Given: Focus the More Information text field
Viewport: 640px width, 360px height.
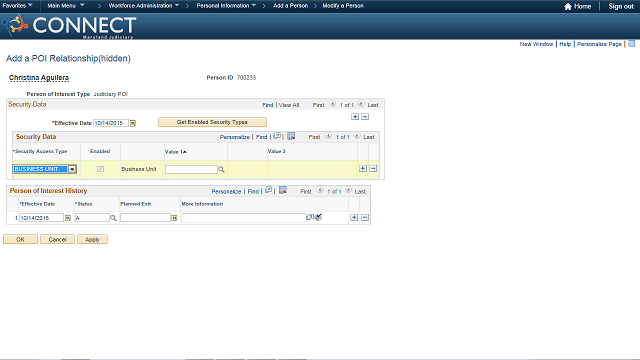Looking at the screenshot, I should (243, 218).
